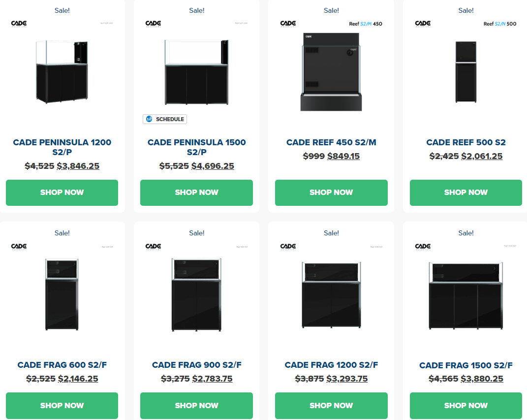Click the CADE logo on Reef 450 card
The width and height of the screenshot is (527, 420).
tap(288, 24)
